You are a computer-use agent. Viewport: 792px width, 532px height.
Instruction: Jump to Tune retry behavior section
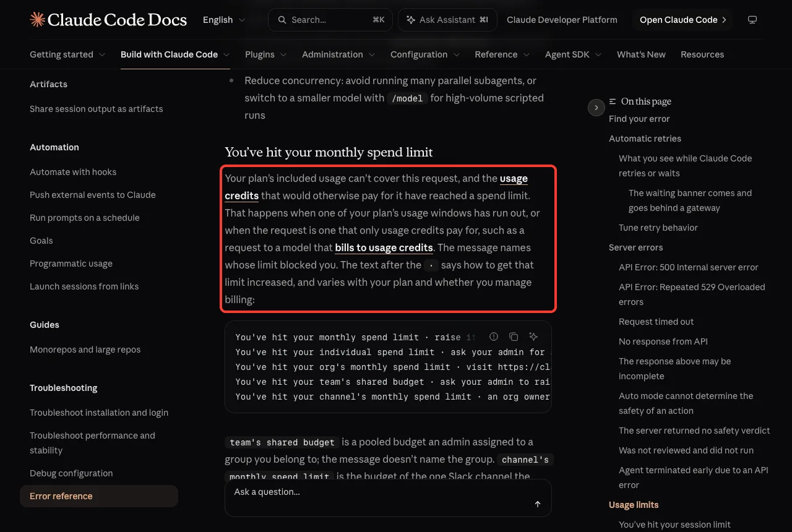(x=658, y=228)
